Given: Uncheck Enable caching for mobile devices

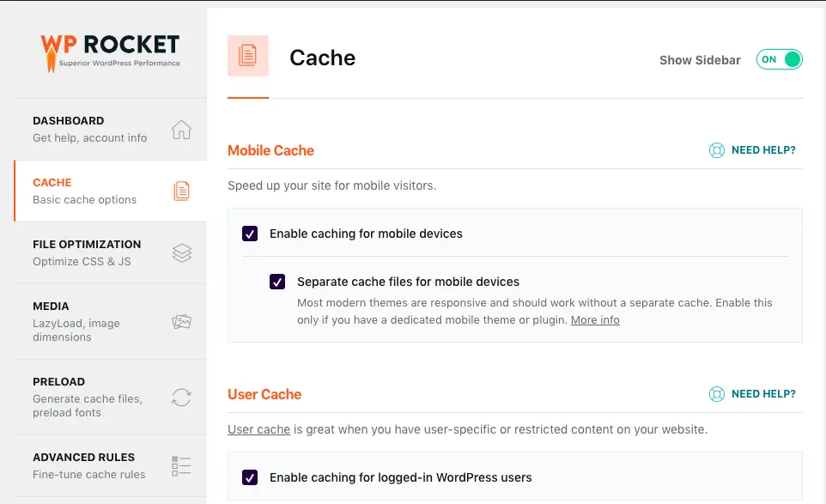Looking at the screenshot, I should [x=250, y=234].
